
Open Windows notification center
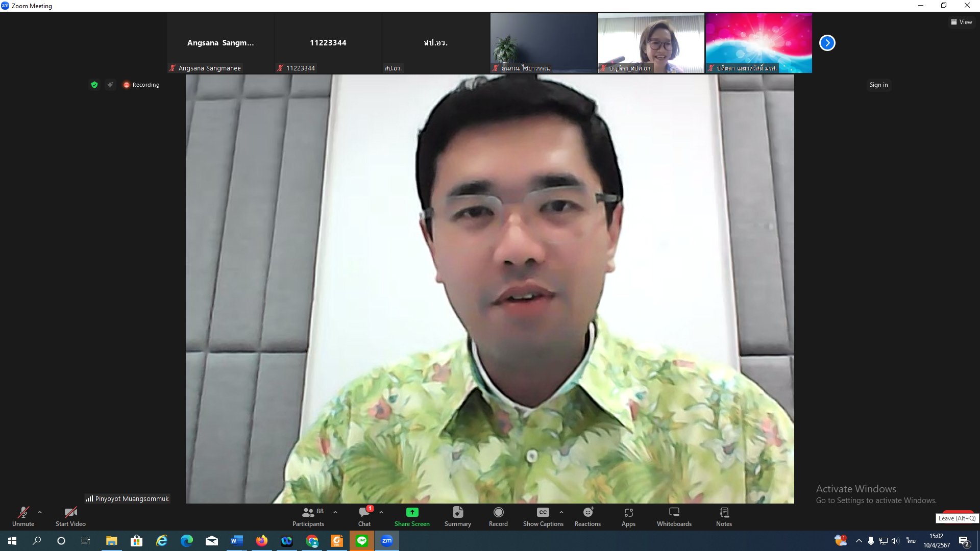pos(964,541)
